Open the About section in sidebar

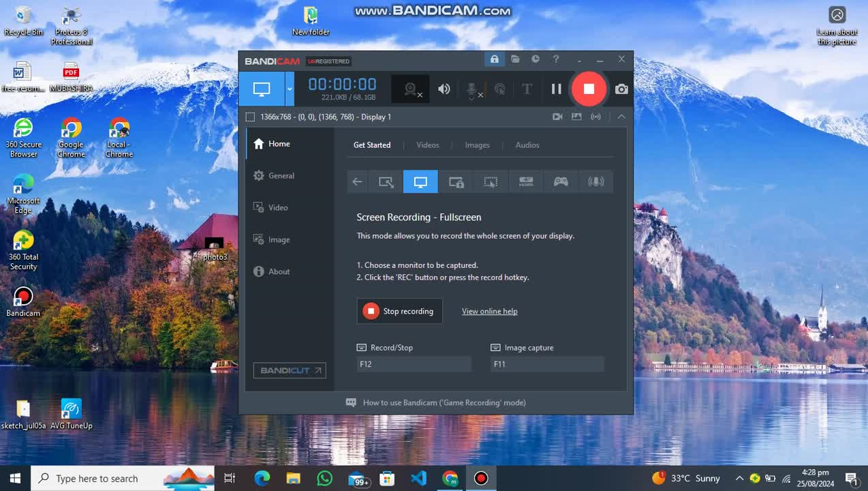[290, 271]
